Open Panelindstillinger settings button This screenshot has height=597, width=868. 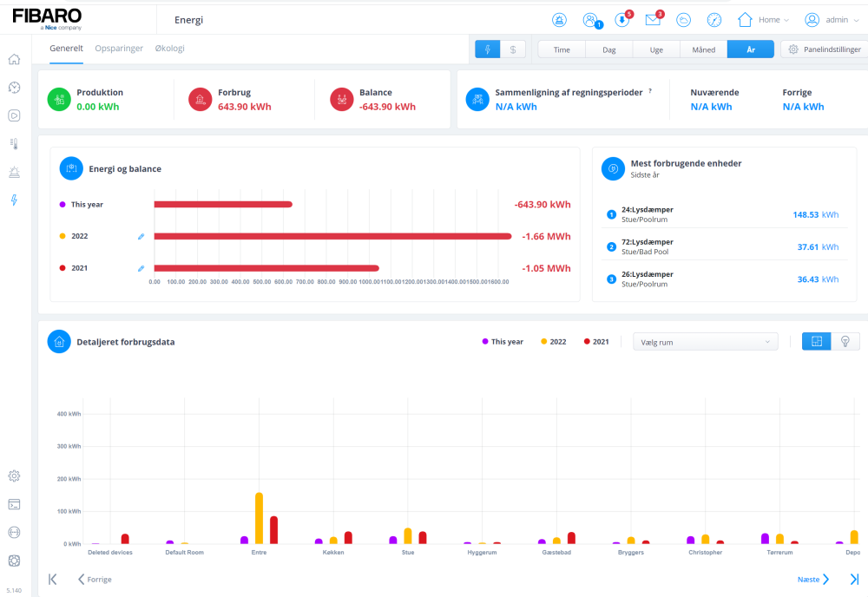click(x=824, y=49)
